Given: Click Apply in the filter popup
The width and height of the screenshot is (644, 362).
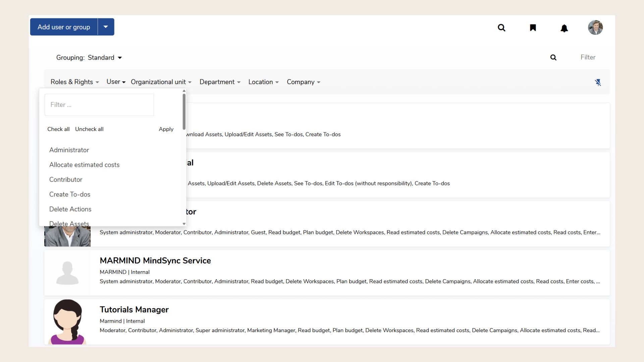Looking at the screenshot, I should 166,129.
